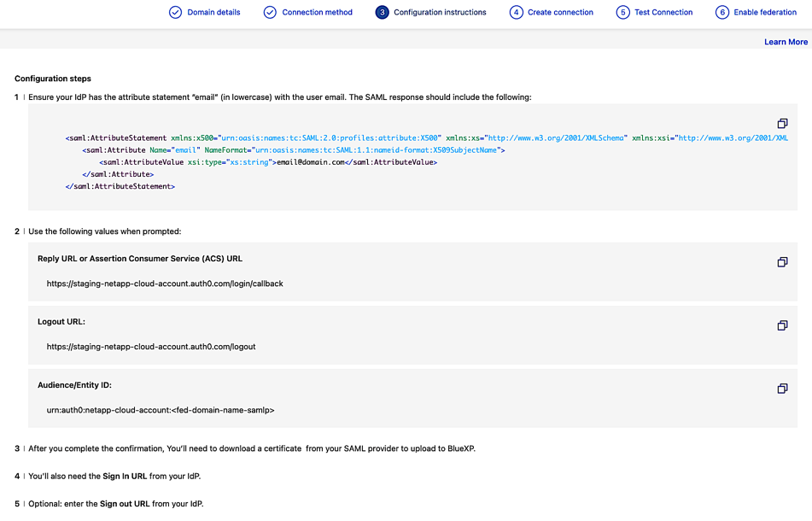
Task: Copy the Audience/Entity ID value
Action: tap(782, 389)
